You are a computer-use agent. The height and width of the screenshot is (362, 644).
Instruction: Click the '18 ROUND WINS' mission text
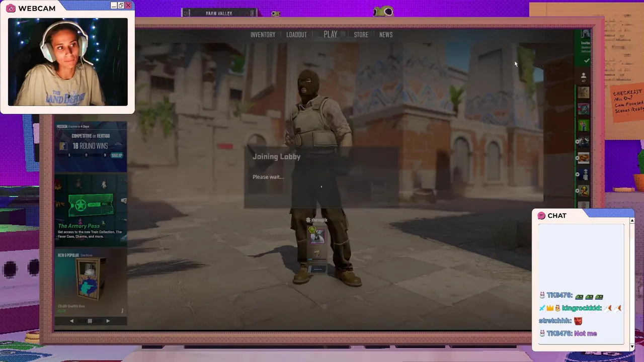pyautogui.click(x=90, y=146)
